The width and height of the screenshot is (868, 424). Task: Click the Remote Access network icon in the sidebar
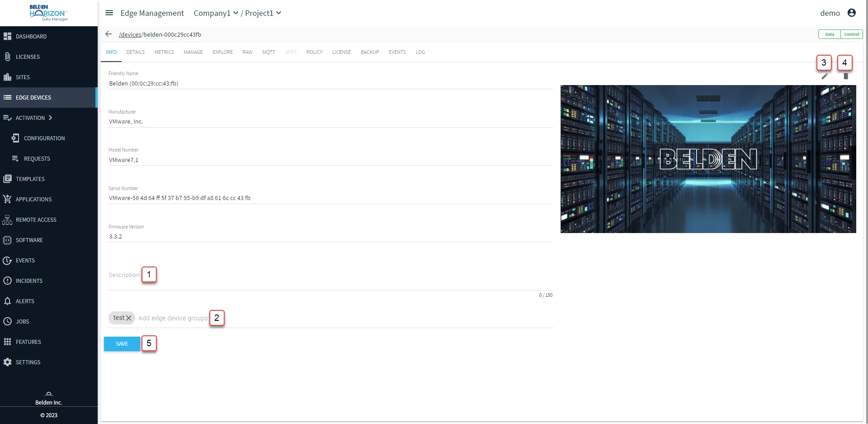point(7,219)
